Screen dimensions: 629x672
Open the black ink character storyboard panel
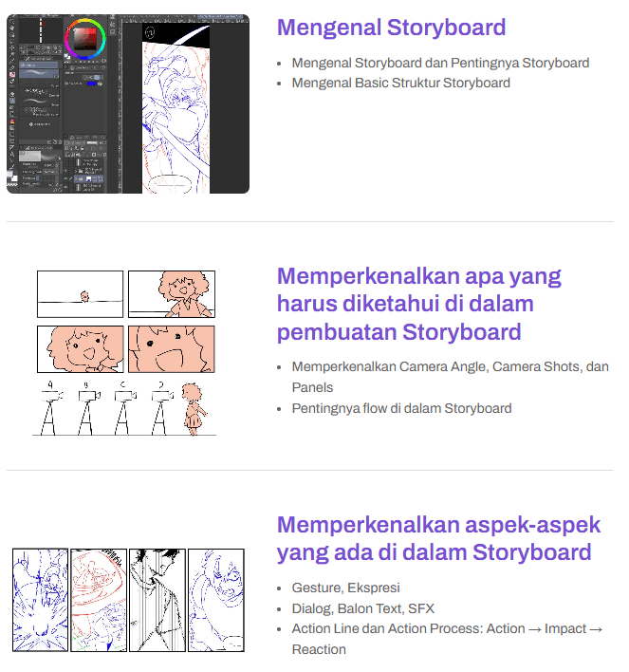pos(157,600)
